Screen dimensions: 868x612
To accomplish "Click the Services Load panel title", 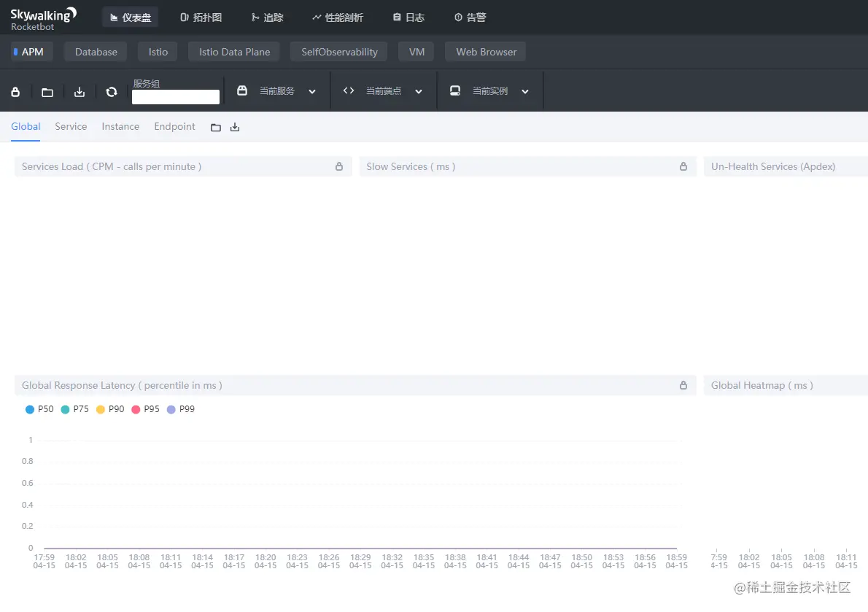I will [x=112, y=166].
